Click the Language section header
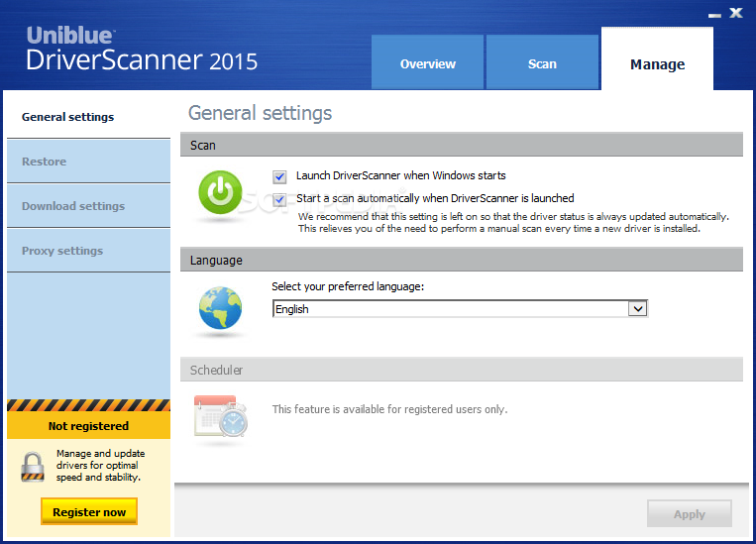Viewport: 756px width, 544px height. [x=462, y=260]
